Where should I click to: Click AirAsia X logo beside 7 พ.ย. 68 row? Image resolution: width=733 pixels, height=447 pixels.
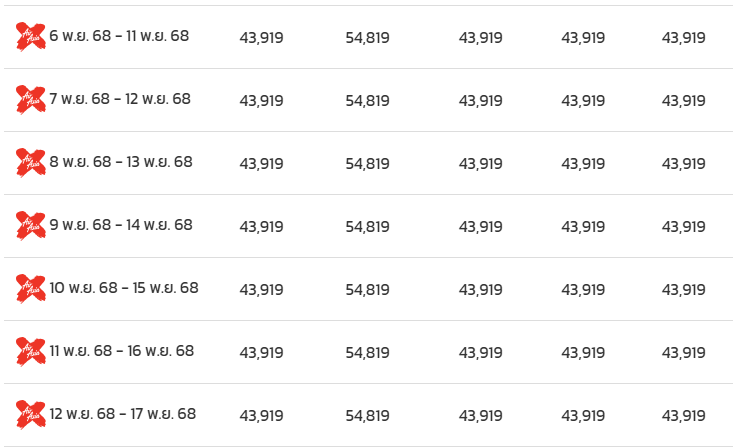click(31, 100)
